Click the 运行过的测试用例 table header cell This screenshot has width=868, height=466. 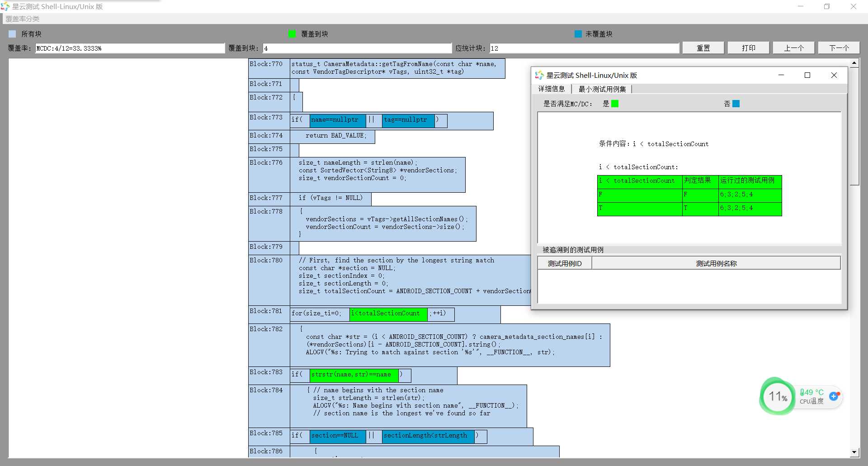(x=750, y=182)
